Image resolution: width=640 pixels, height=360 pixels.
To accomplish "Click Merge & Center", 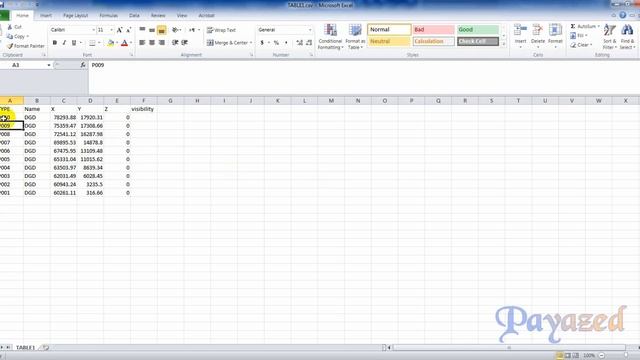I will (x=227, y=42).
